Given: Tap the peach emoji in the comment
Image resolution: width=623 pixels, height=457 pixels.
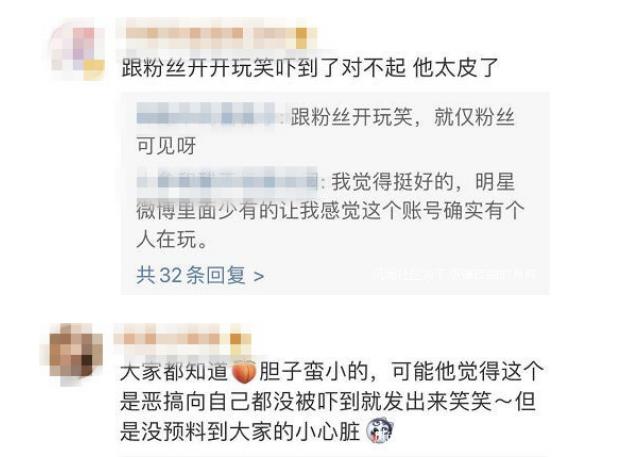Looking at the screenshot, I should [243, 372].
